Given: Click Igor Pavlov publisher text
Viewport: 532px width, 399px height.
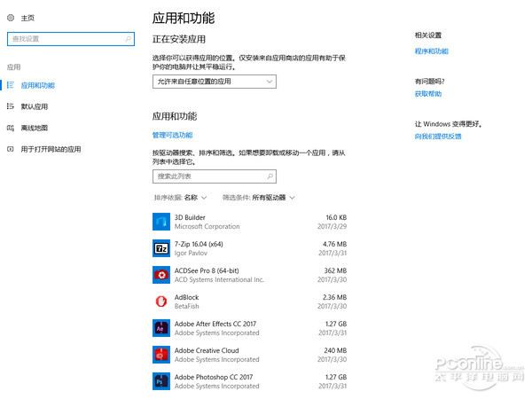Looking at the screenshot, I should pyautogui.click(x=191, y=253).
